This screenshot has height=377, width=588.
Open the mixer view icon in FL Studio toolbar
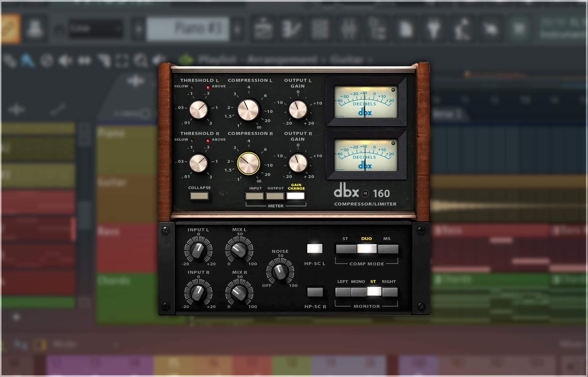[x=349, y=29]
